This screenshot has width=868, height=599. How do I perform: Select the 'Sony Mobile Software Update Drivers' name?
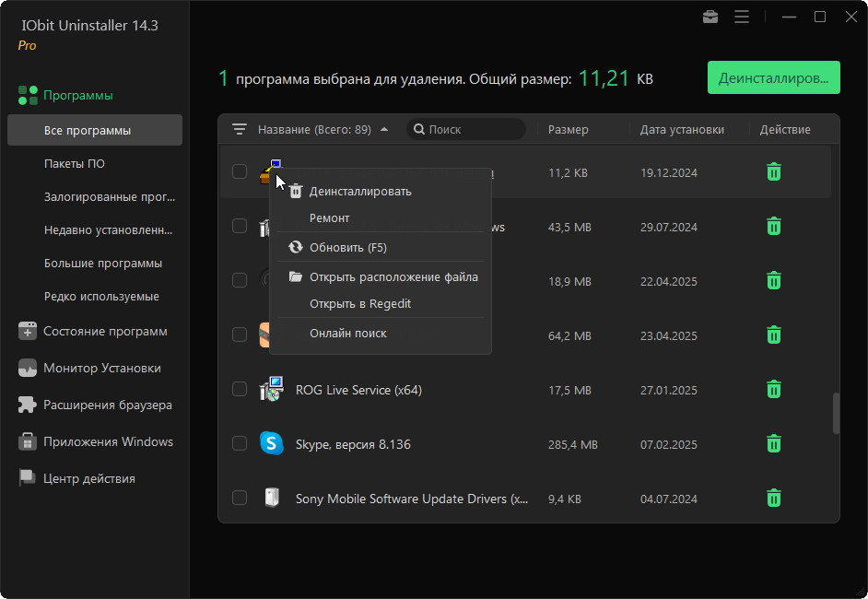(412, 499)
